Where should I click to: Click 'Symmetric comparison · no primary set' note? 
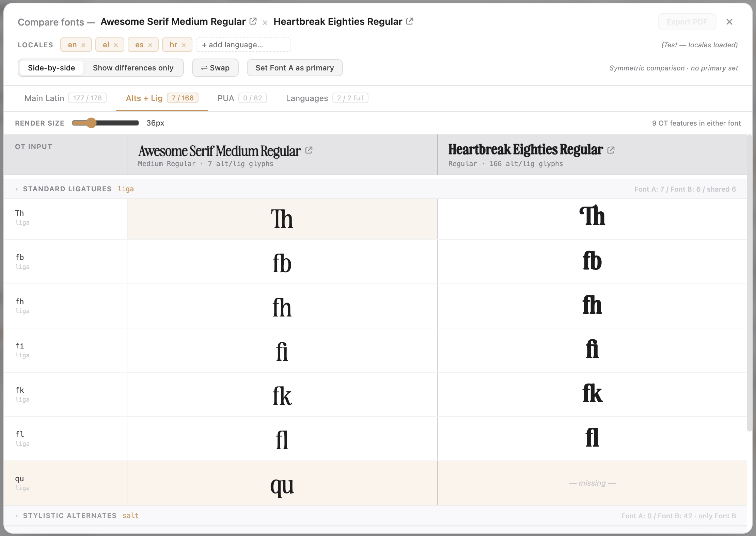(x=674, y=68)
